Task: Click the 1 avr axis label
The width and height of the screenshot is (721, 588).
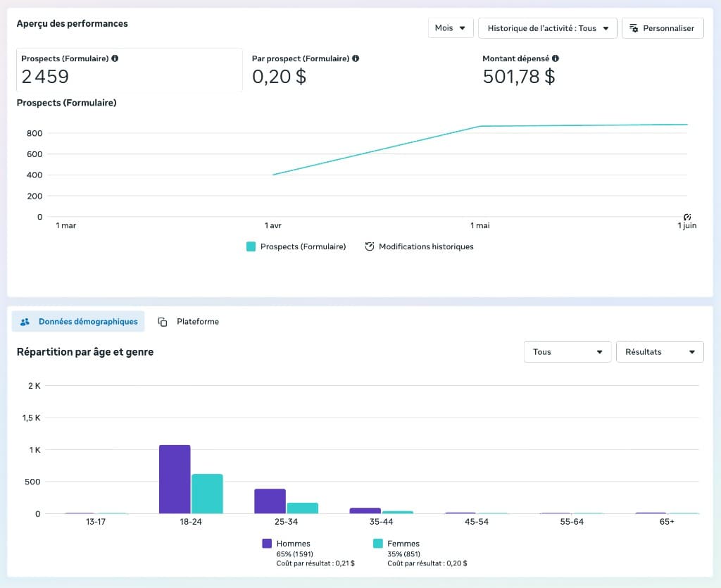Action: click(272, 225)
